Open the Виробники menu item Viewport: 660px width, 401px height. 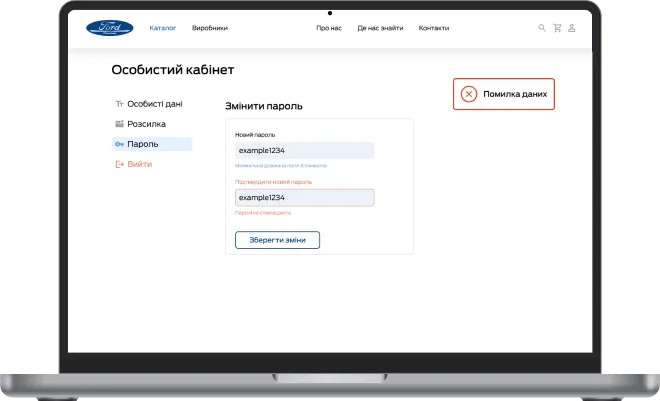coord(210,28)
